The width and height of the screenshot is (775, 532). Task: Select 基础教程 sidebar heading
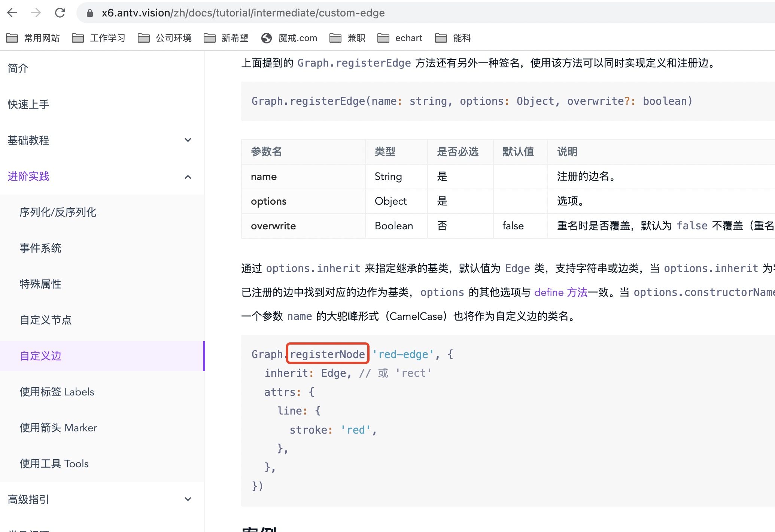(x=28, y=140)
